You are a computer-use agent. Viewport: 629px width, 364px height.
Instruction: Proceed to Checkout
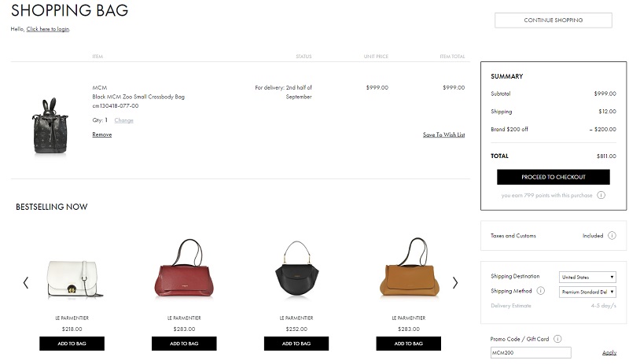pos(553,177)
